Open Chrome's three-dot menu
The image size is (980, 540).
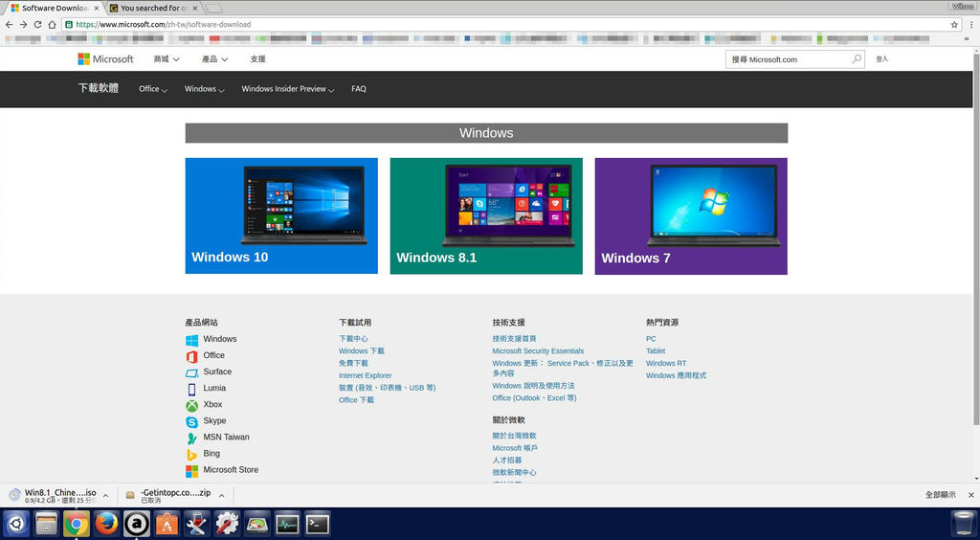[971, 24]
